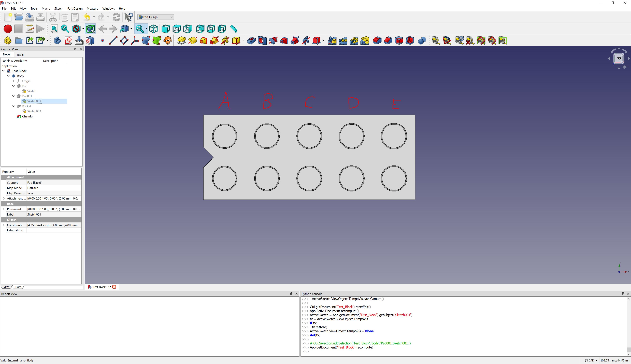Click the Map Mode FlatFace value
The width and height of the screenshot is (631, 364).
[x=54, y=188]
